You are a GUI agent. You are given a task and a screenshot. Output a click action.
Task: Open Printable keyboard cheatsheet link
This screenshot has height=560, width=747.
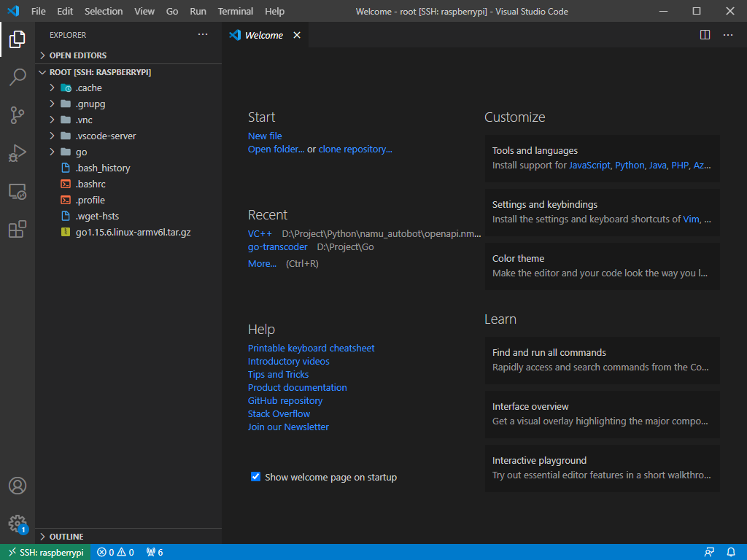311,348
